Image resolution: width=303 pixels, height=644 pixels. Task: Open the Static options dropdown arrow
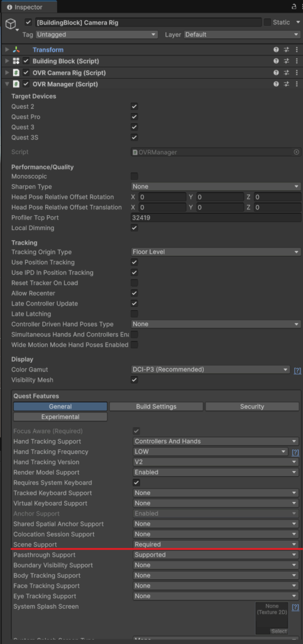[x=298, y=22]
